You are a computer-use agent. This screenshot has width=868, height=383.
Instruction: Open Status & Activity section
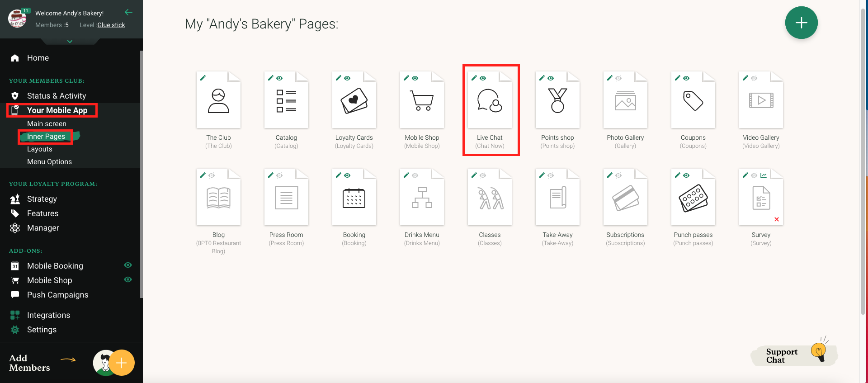point(57,96)
